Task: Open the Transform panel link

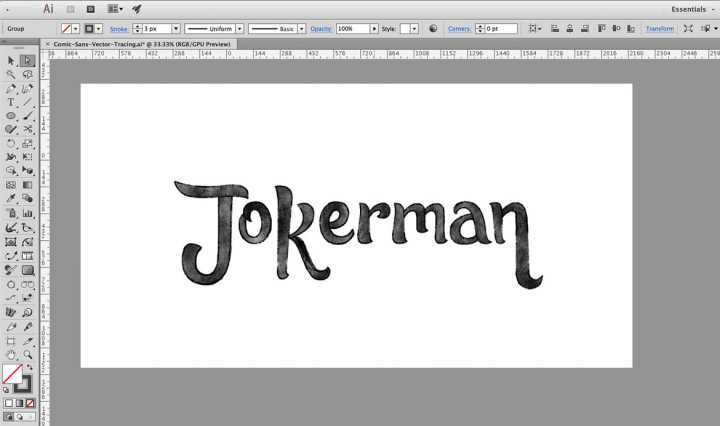Action: coord(659,29)
